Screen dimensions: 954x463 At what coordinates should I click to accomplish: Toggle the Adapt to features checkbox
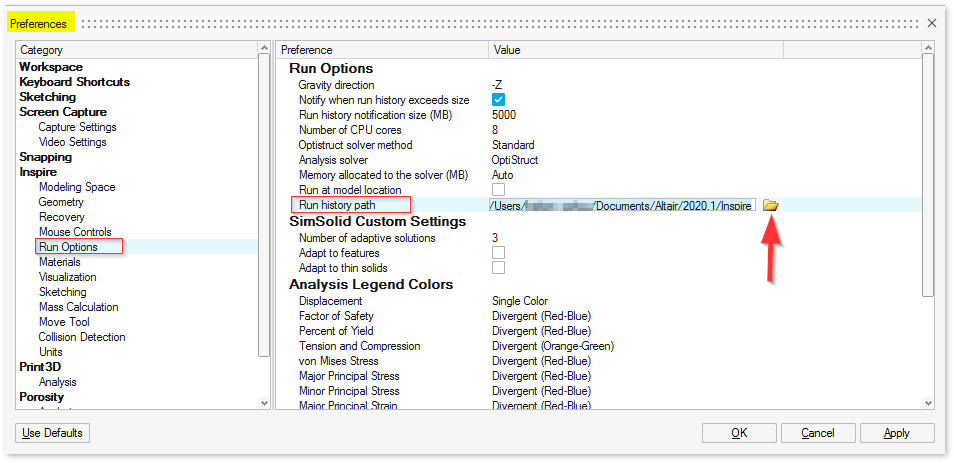coord(498,253)
